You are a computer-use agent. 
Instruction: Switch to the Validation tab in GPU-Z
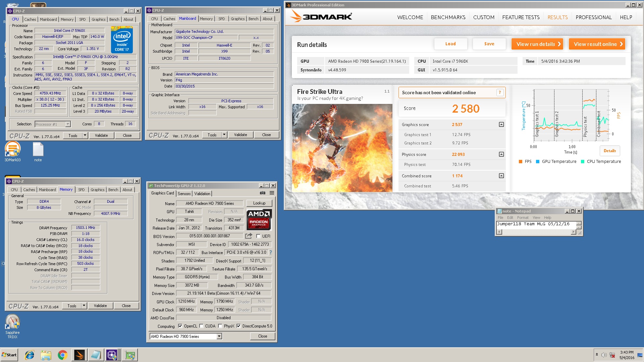(x=202, y=193)
